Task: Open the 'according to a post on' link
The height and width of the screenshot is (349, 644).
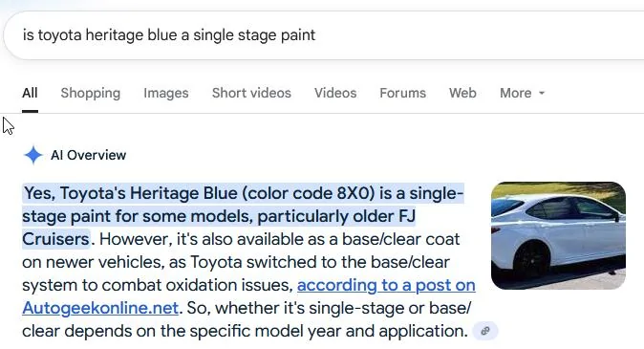Action: (386, 285)
